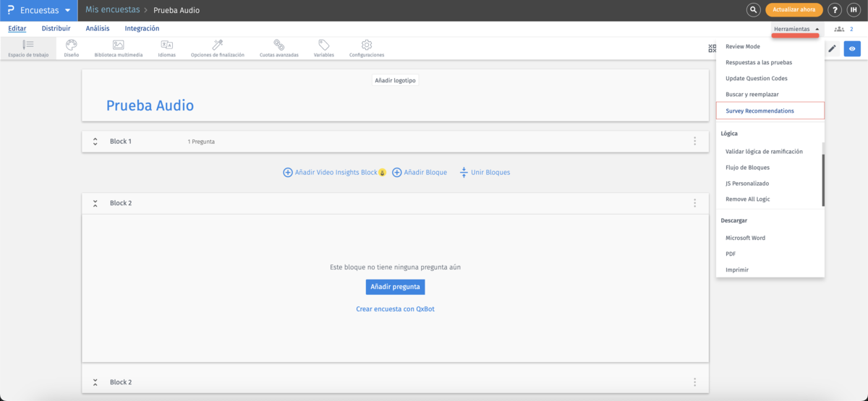The image size is (868, 401).
Task: Open Crear encuesta con QxBot link
Action: click(x=395, y=309)
